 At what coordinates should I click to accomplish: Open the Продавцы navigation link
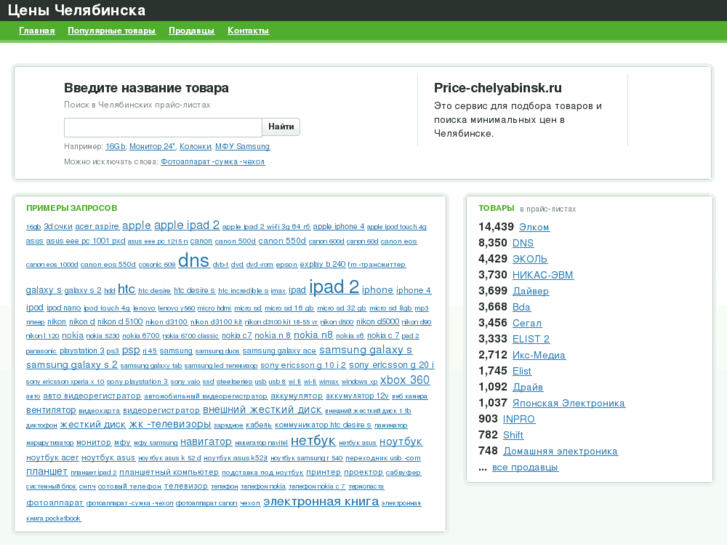pos(191,31)
